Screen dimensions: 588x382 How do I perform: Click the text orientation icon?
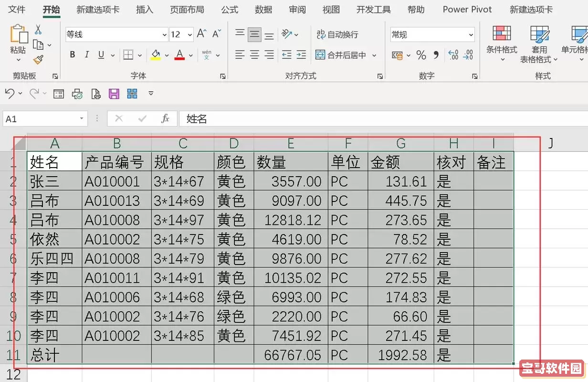click(x=287, y=34)
